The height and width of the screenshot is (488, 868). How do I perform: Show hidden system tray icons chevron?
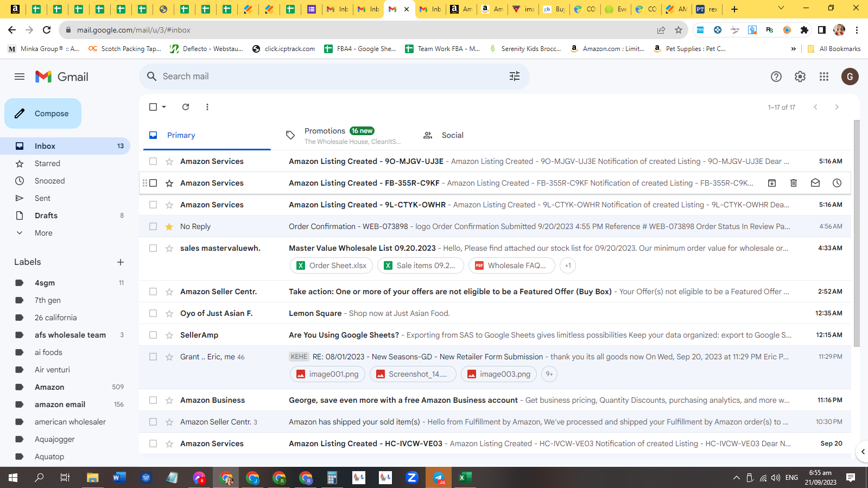pyautogui.click(x=737, y=478)
